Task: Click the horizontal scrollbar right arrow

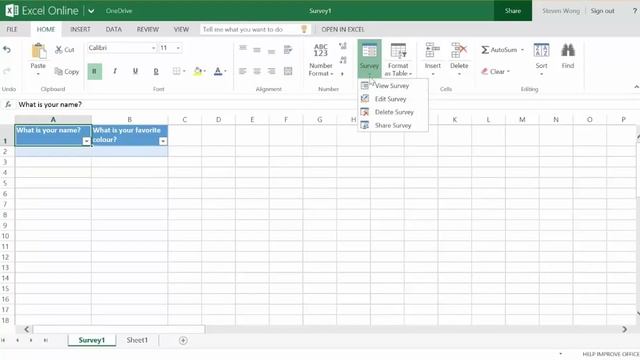Action: pos(624,329)
